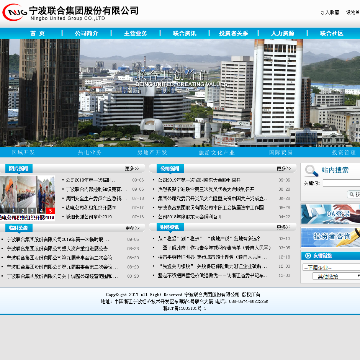Open the 投资者咨询 banner with pen image
The height and width of the screenshot is (360, 360).
(x=330, y=237)
